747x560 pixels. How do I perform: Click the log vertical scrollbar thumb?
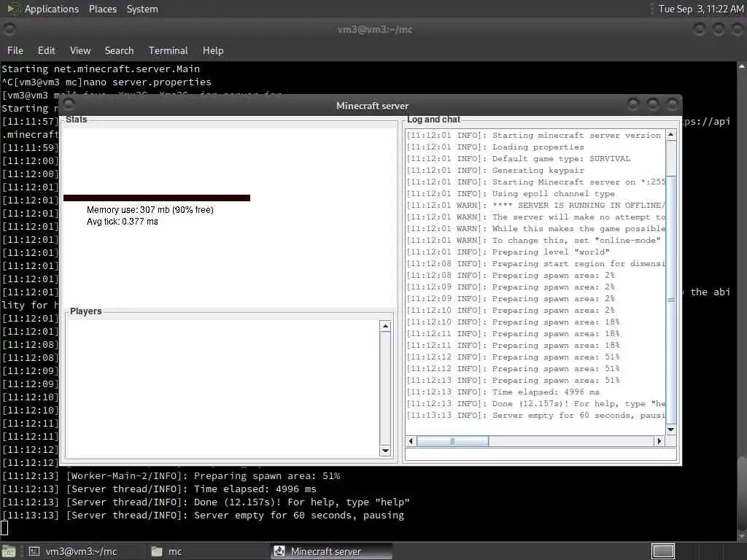[671, 300]
